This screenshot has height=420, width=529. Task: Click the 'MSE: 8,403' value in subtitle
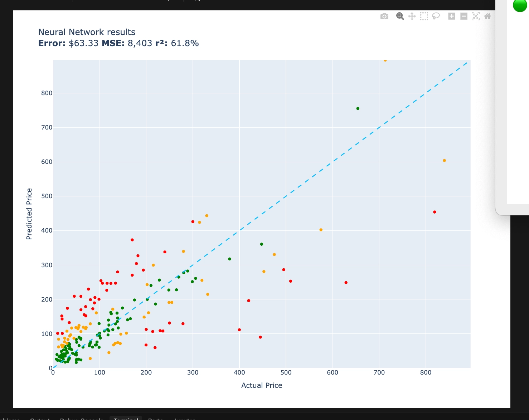coord(127,43)
